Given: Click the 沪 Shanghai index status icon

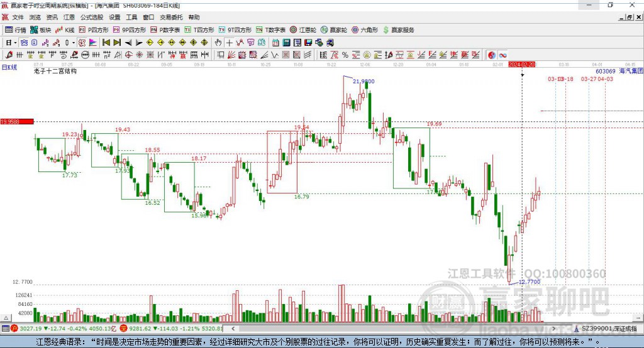Looking at the screenshot, I should pos(14,329).
